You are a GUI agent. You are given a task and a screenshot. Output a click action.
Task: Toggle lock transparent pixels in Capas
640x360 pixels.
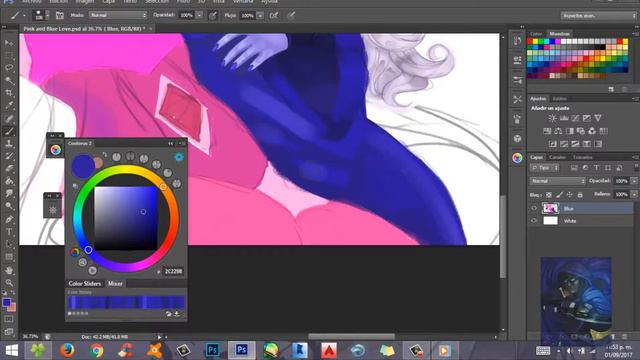point(549,195)
